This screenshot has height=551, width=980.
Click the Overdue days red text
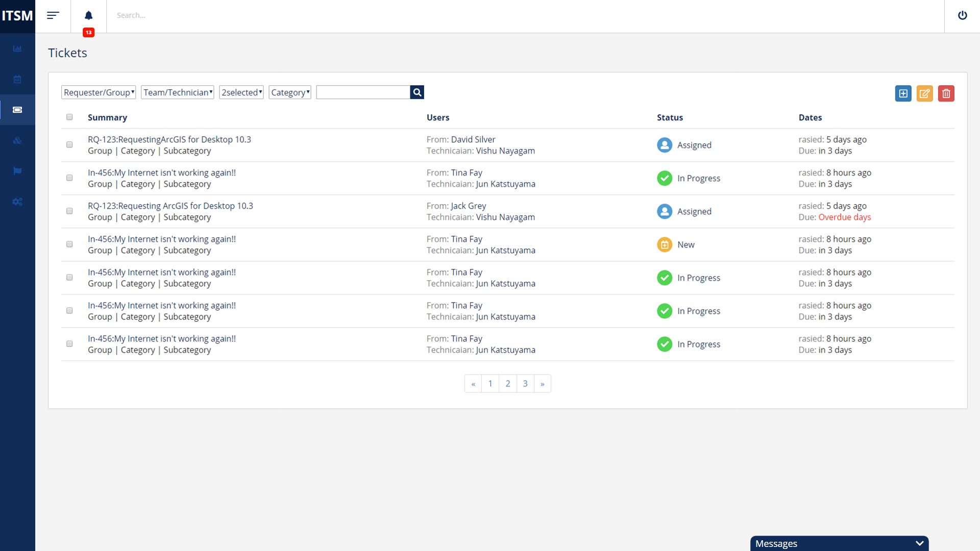(x=844, y=217)
